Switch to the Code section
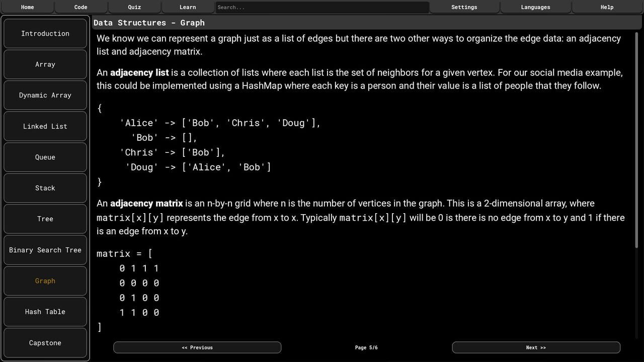This screenshot has width=644, height=362. [x=80, y=7]
